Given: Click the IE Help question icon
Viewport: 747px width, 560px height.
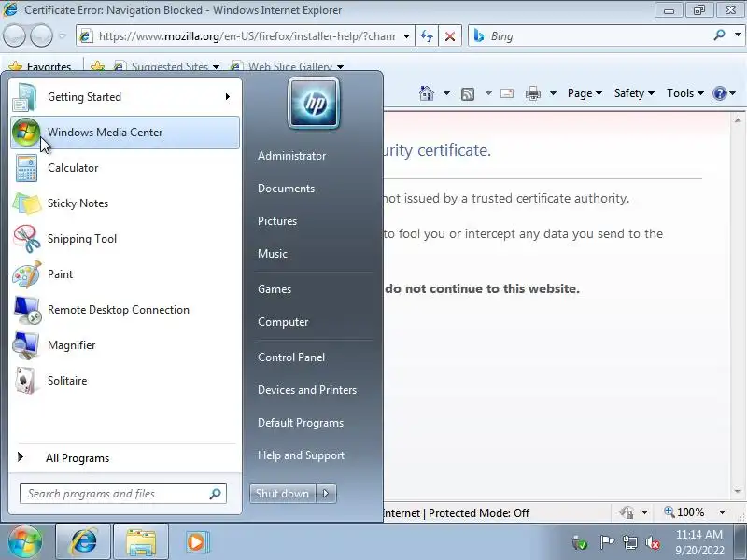Looking at the screenshot, I should pyautogui.click(x=719, y=93).
